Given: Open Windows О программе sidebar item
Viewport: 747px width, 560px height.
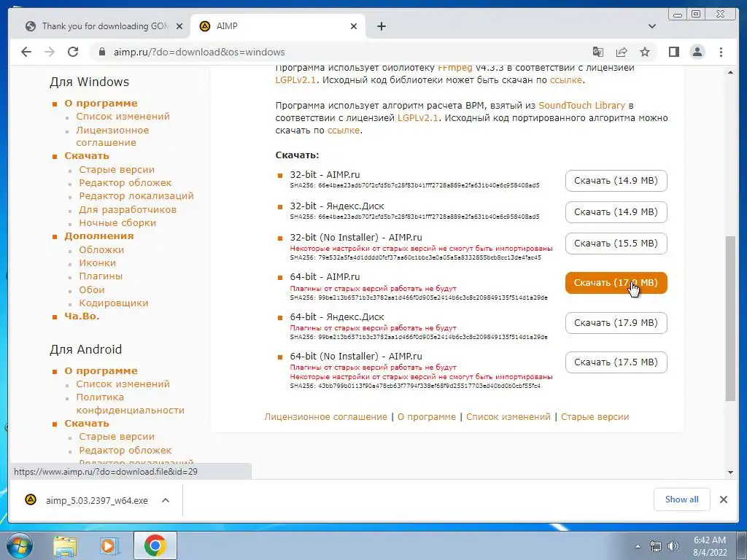Looking at the screenshot, I should (101, 104).
